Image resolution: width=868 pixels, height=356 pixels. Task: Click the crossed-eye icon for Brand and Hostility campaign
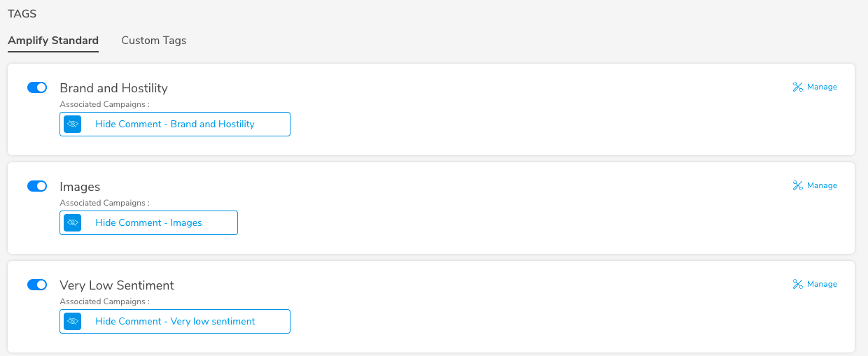(x=73, y=124)
